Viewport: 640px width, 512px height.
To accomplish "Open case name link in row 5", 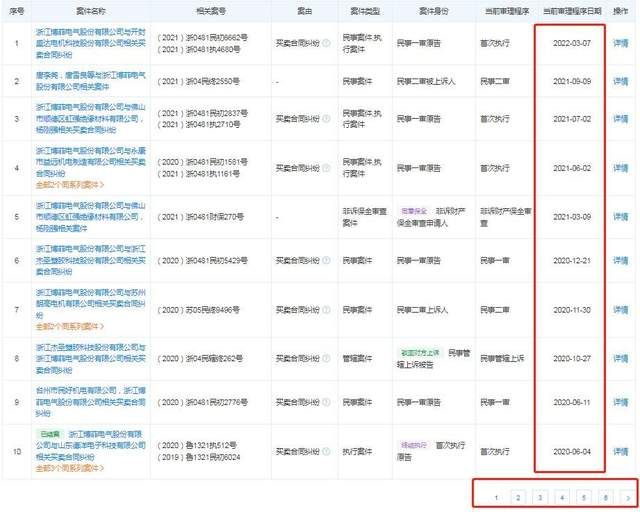I will (91, 217).
